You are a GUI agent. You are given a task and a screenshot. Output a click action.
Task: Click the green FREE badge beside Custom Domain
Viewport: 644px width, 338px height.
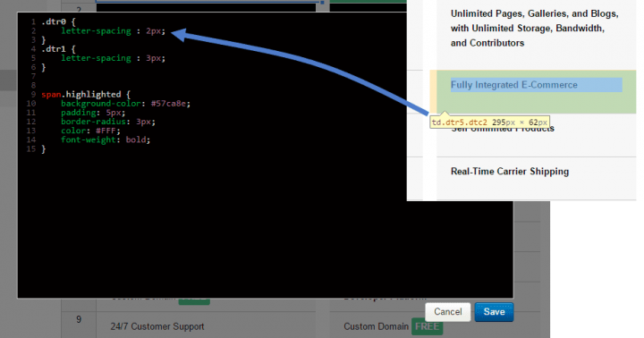(x=428, y=326)
